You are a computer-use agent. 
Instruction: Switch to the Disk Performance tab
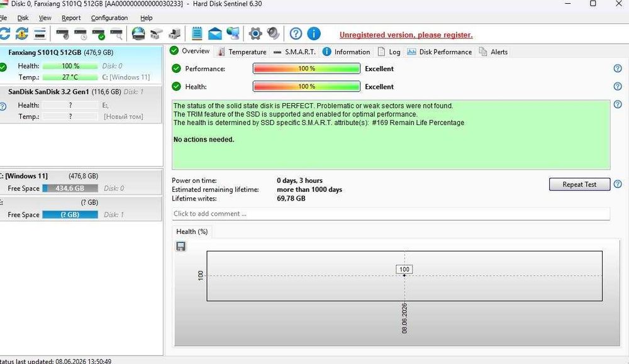point(440,52)
